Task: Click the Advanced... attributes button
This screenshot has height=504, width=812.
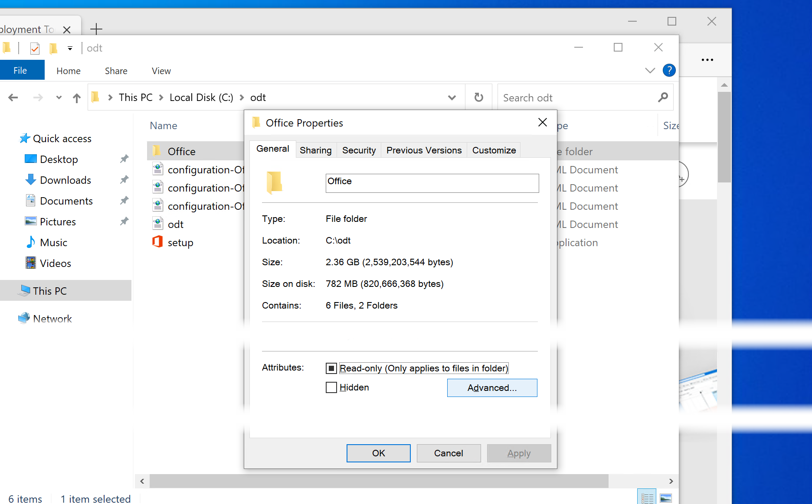Action: [492, 387]
